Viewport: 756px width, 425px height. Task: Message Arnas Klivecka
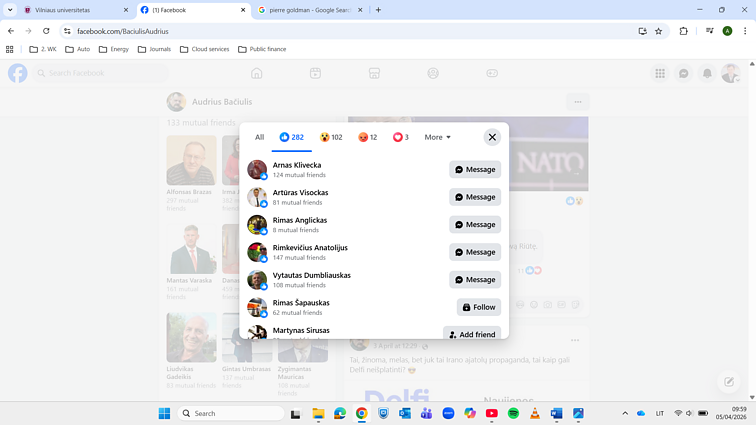475,169
